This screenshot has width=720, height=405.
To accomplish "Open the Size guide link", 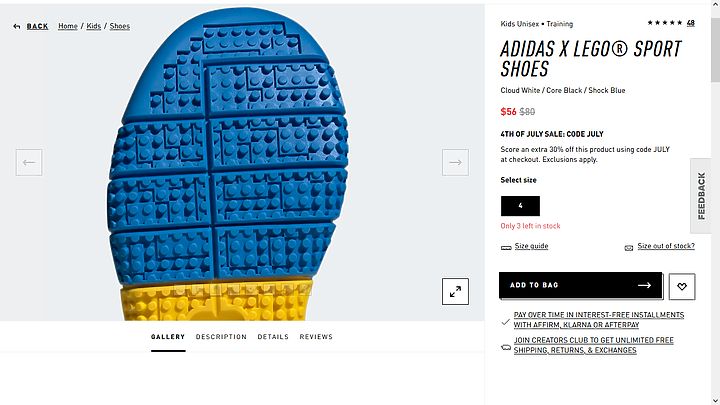I will 531,246.
